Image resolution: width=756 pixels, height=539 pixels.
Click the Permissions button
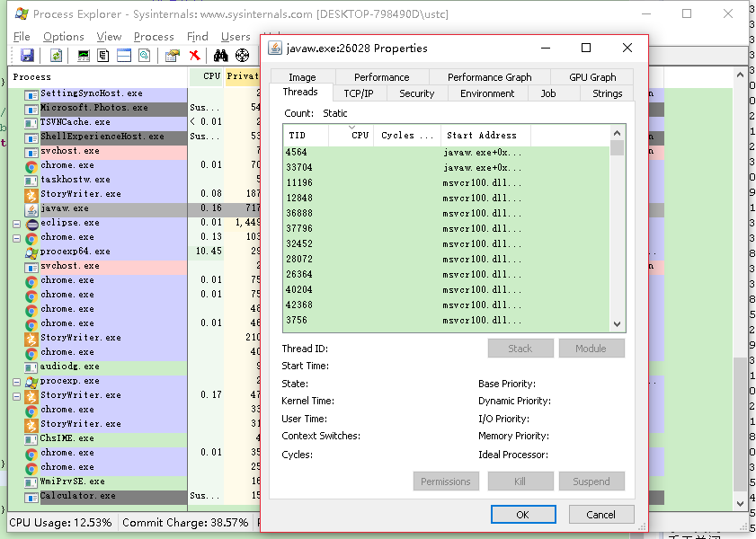[446, 482]
